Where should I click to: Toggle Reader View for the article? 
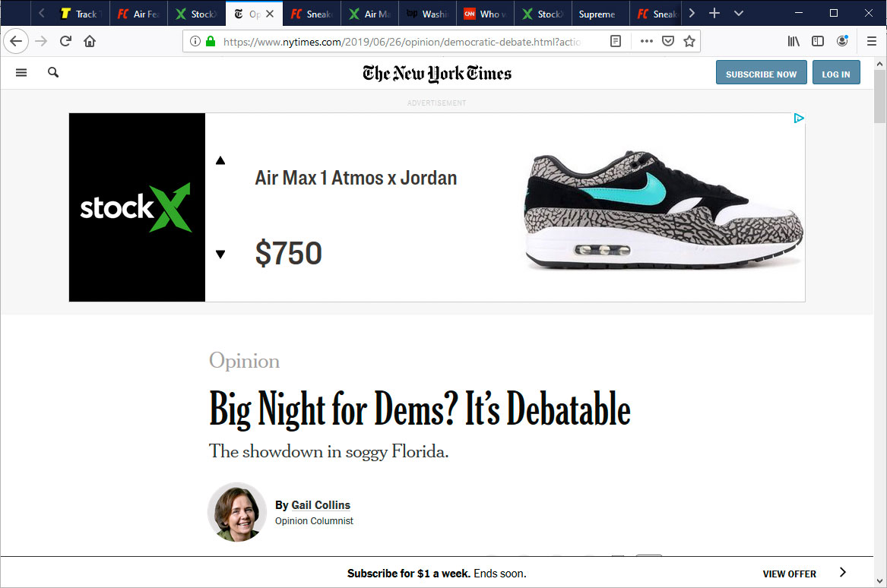tap(616, 41)
